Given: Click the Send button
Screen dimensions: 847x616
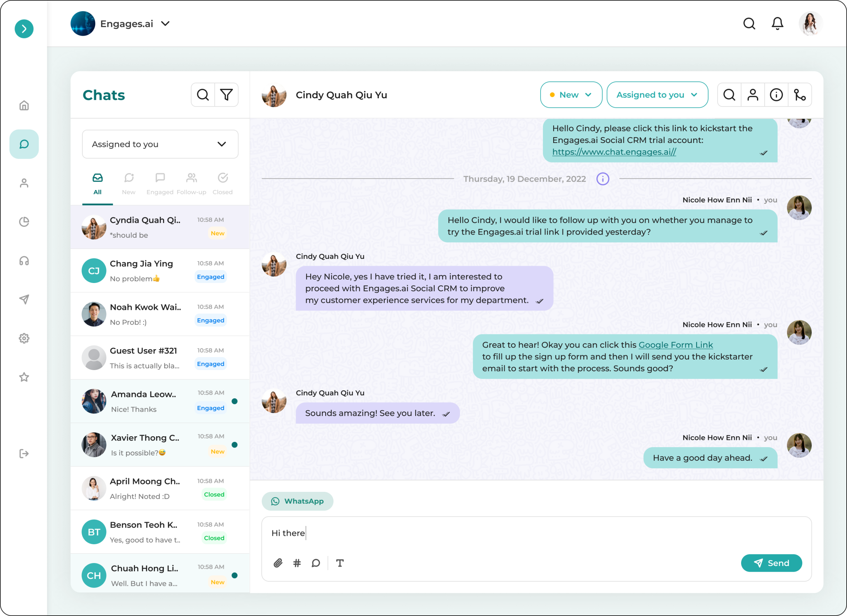Looking at the screenshot, I should pos(771,563).
